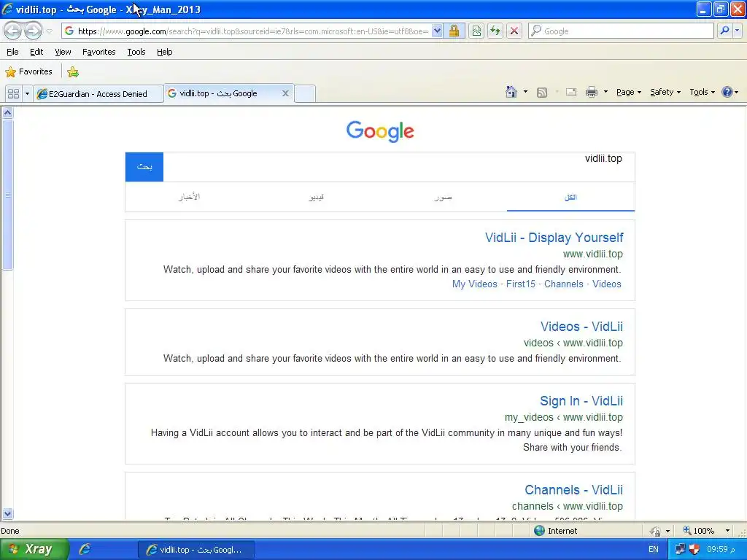Viewport: 747px width, 560px height.
Task: Select the vidlii.top taskbar window button
Action: tap(196, 550)
